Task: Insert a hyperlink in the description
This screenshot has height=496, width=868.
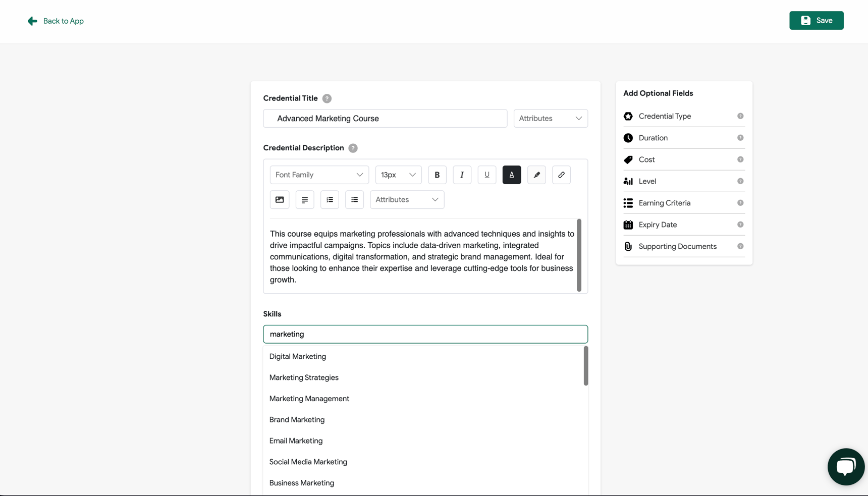Action: point(561,175)
